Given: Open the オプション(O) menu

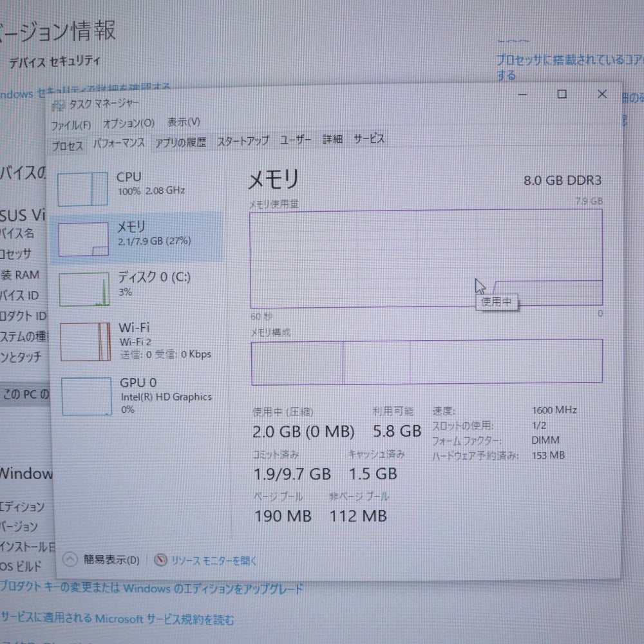Looking at the screenshot, I should [x=129, y=123].
